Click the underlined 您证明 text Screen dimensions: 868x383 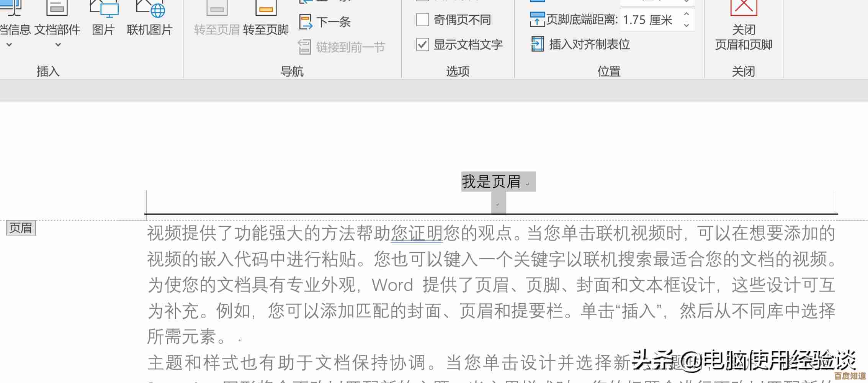pyautogui.click(x=417, y=233)
